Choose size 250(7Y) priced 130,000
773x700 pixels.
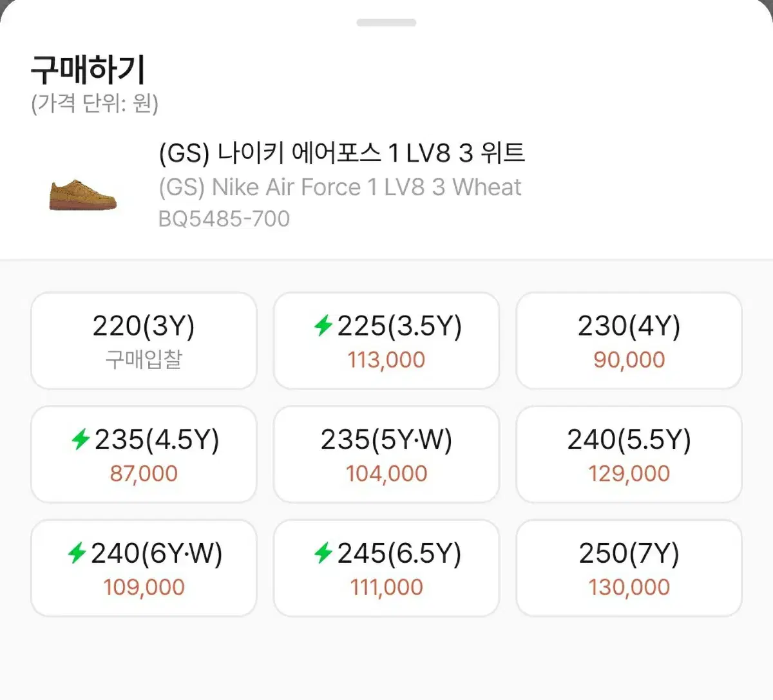coord(629,568)
